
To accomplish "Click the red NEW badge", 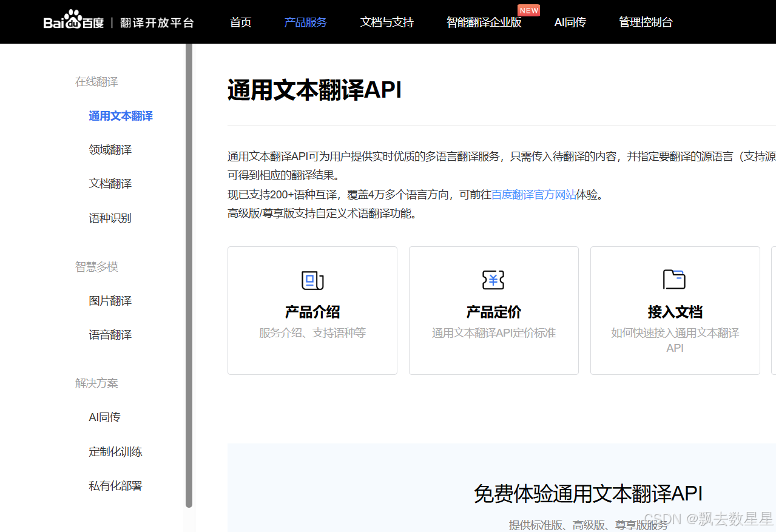I will point(528,10).
